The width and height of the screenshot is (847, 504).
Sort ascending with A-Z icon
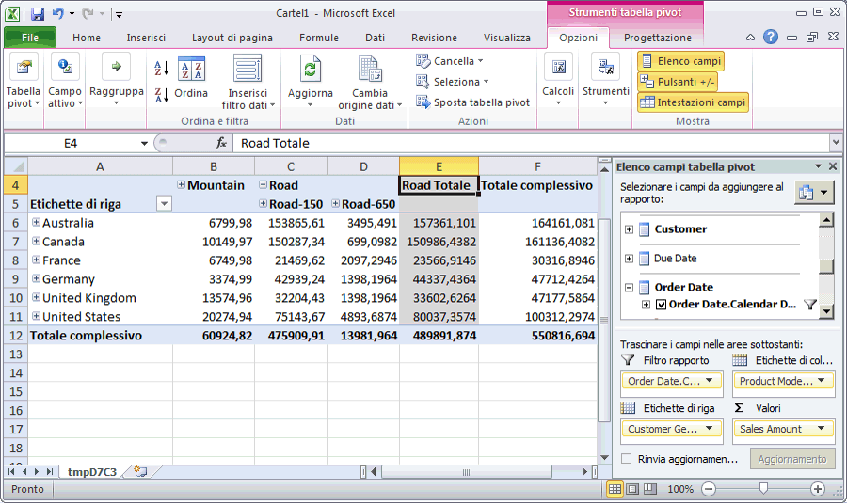click(161, 69)
